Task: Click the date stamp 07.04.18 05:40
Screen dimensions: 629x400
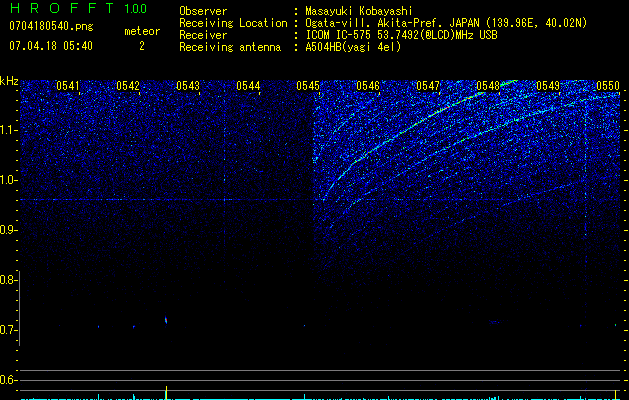Action: 51,46
